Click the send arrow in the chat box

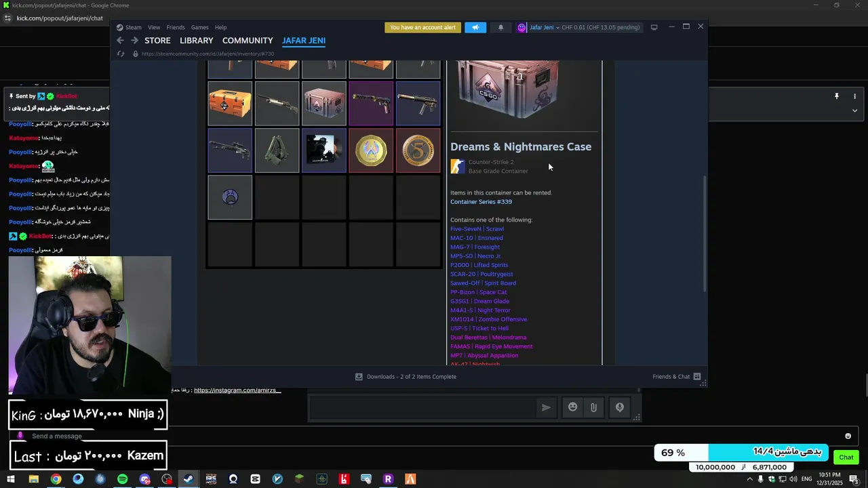(546, 407)
